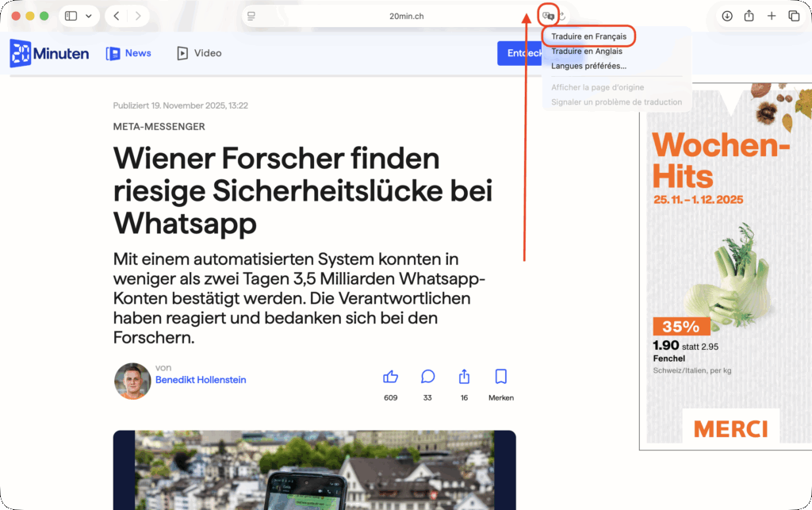Show the tab overview
Screen dimensions: 812x510
(794, 16)
